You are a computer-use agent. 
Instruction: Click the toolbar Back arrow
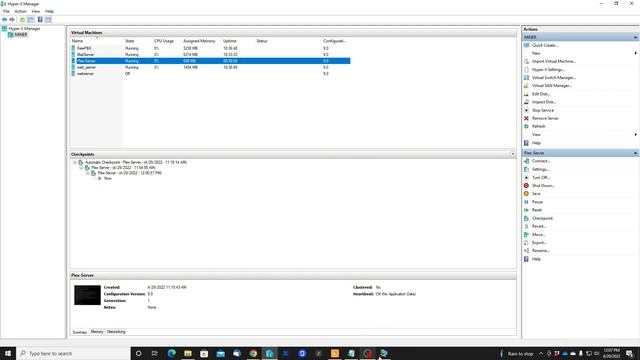(4, 20)
